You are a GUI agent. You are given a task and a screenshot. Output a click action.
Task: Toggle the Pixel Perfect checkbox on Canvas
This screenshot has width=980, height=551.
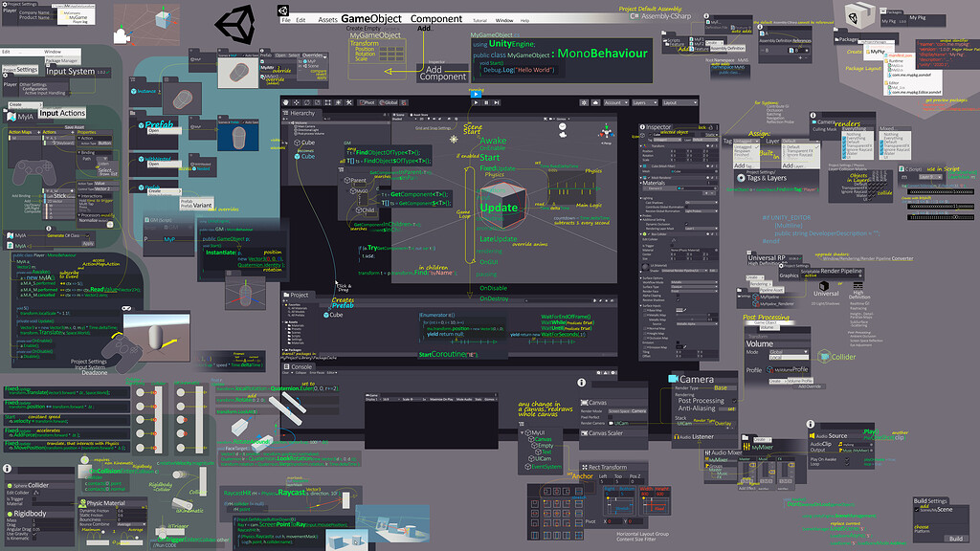tap(611, 417)
